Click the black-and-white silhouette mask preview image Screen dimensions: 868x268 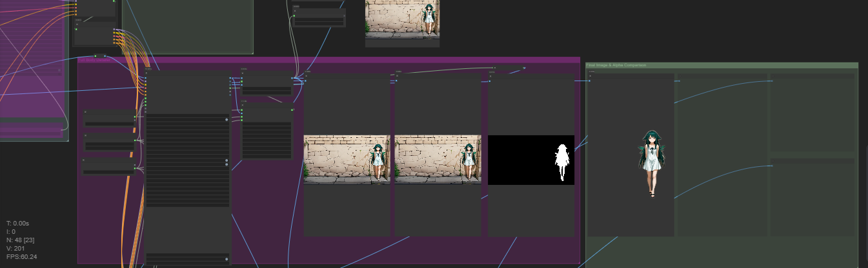(x=530, y=160)
